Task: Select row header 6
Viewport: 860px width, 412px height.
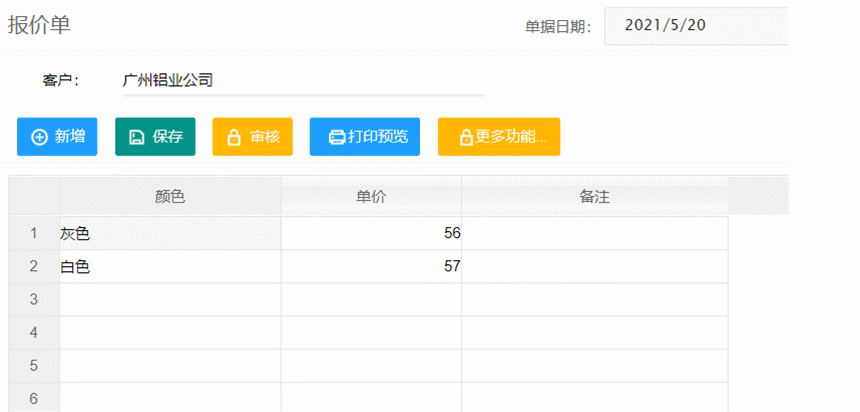Action: point(34,398)
